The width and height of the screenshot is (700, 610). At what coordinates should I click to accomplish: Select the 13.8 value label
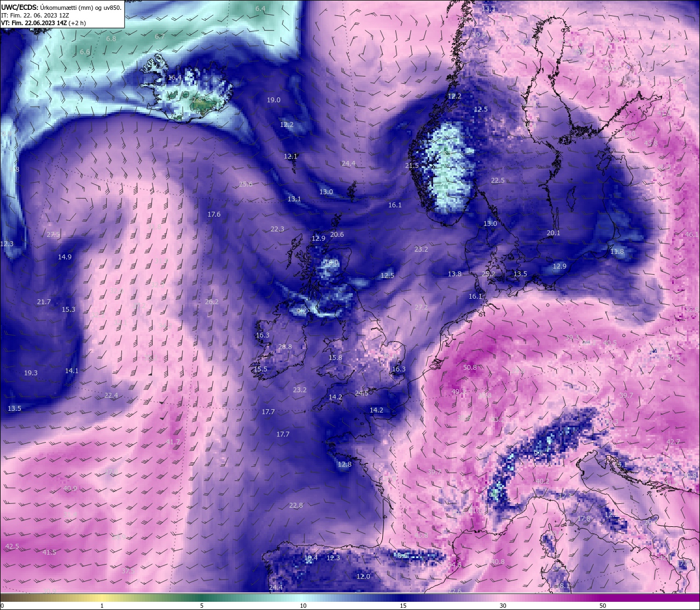click(454, 274)
